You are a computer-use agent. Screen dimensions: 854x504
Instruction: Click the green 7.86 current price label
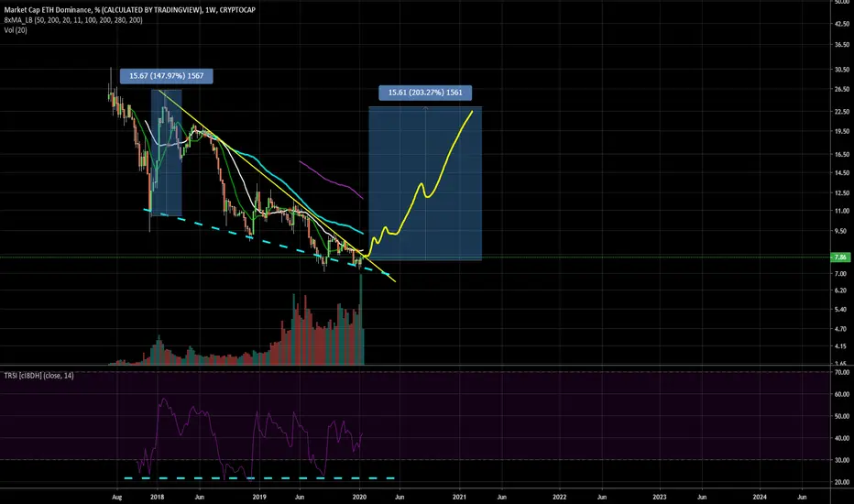coord(840,257)
